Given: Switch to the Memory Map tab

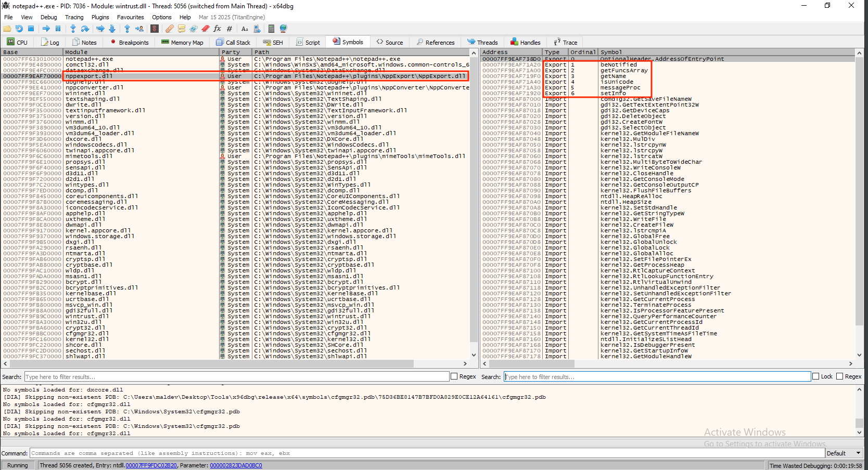Looking at the screenshot, I should (x=183, y=42).
